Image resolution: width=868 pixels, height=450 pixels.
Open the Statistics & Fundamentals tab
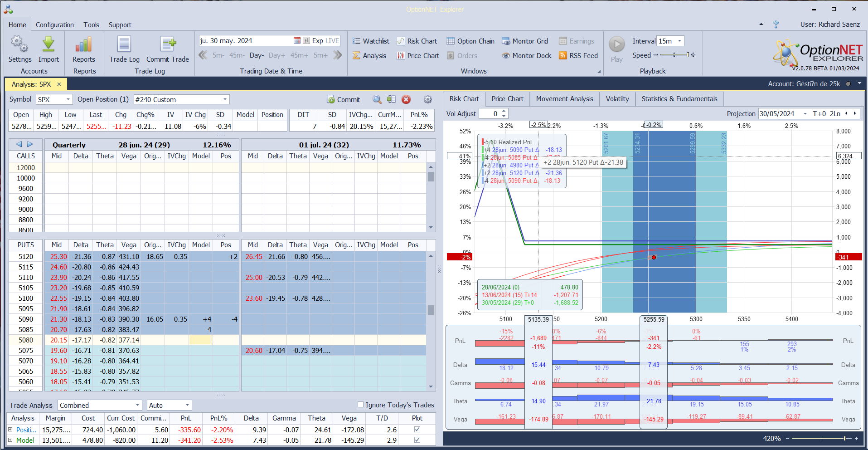pos(679,99)
